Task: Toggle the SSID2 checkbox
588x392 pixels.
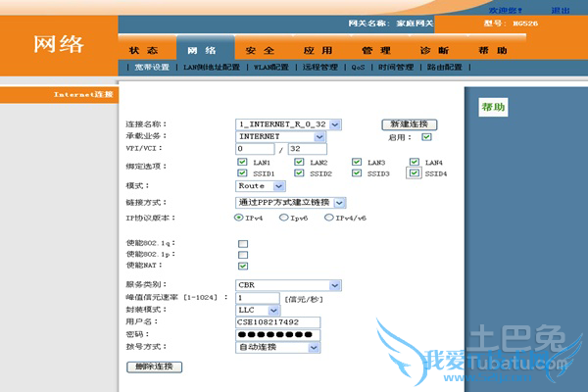Action: 299,172
